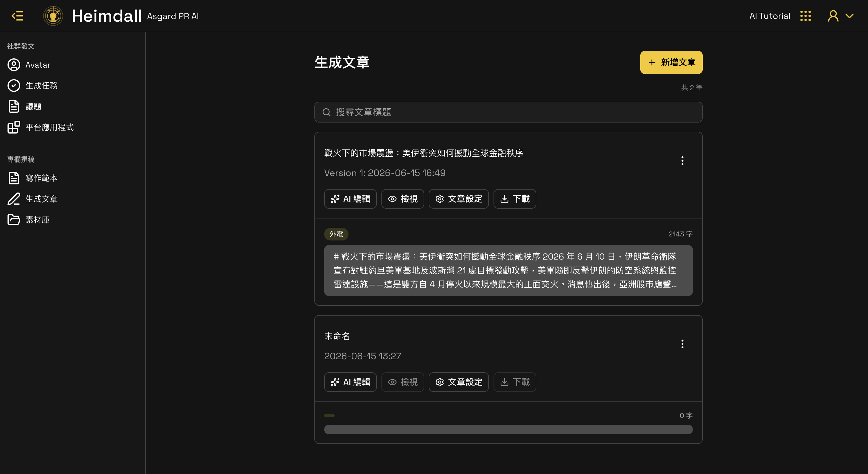Screen dimensions: 868x474
Task: Click the 未命名 article title
Action: click(x=337, y=336)
